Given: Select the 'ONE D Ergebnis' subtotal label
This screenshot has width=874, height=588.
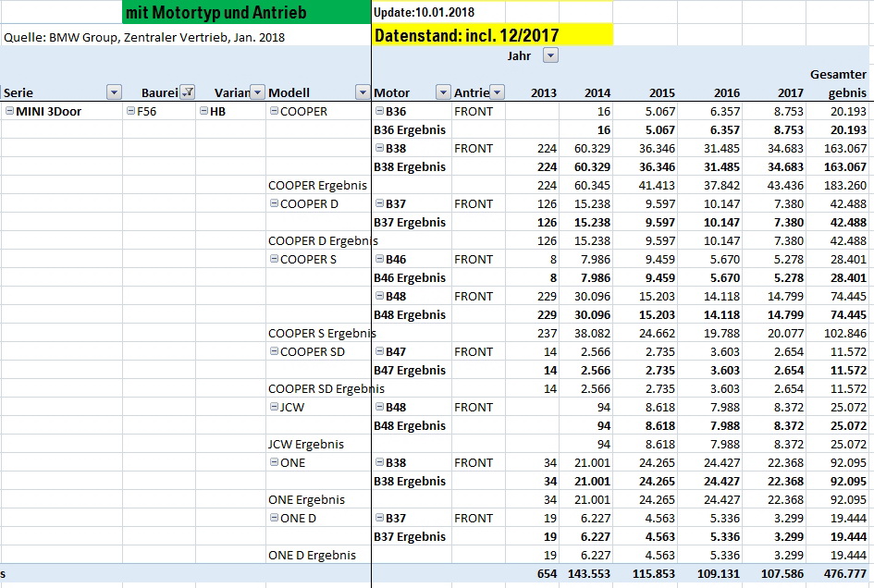Looking at the screenshot, I should [312, 555].
